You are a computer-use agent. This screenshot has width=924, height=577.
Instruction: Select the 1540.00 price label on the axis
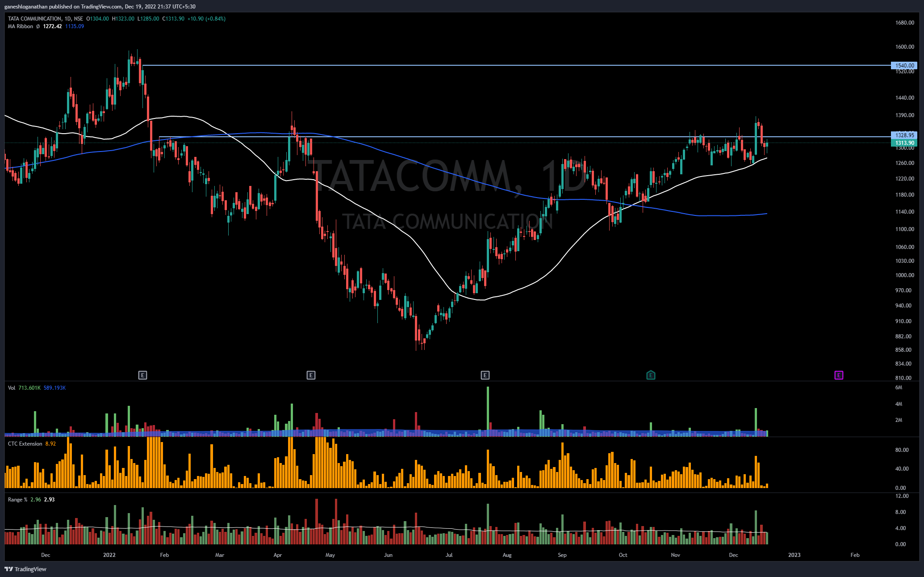click(x=904, y=65)
